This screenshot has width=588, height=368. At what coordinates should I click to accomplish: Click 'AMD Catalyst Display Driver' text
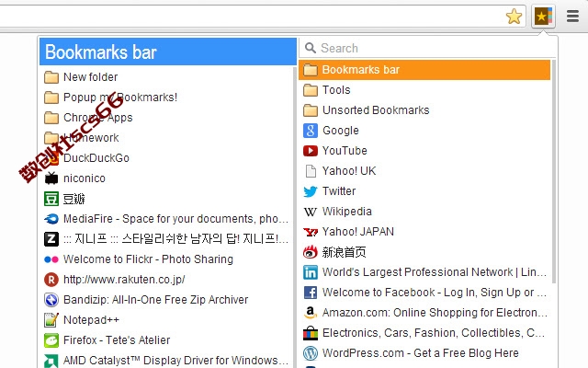click(175, 361)
